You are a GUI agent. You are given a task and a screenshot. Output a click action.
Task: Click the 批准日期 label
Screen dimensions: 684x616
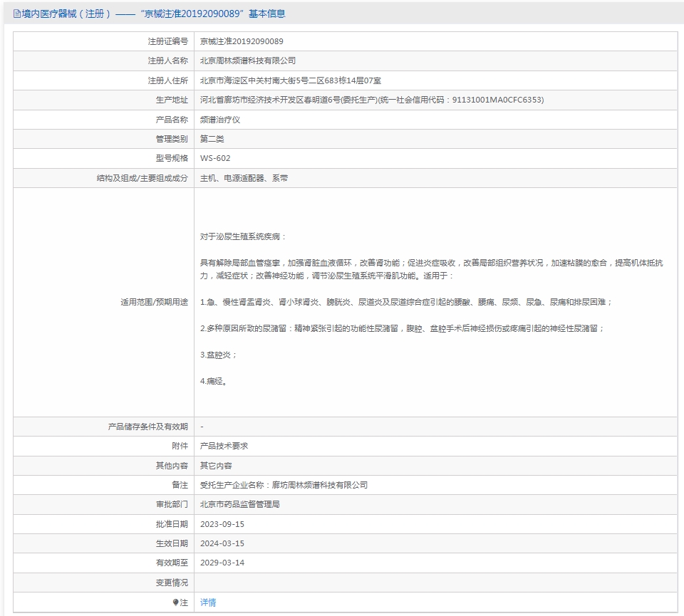172,524
